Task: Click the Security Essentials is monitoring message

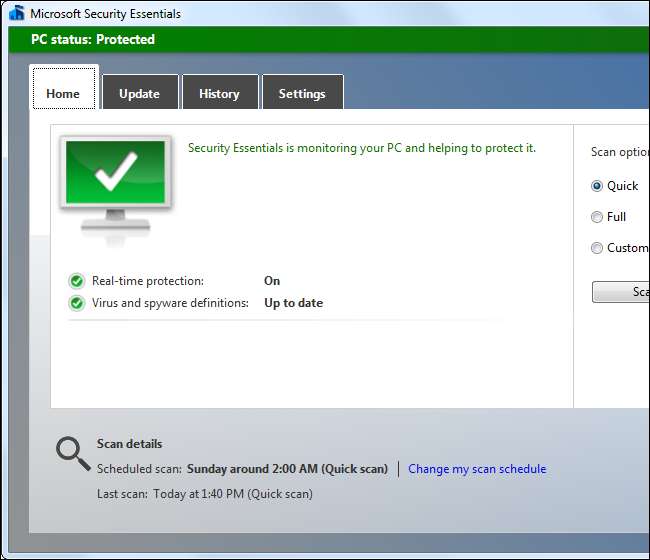Action: [362, 148]
